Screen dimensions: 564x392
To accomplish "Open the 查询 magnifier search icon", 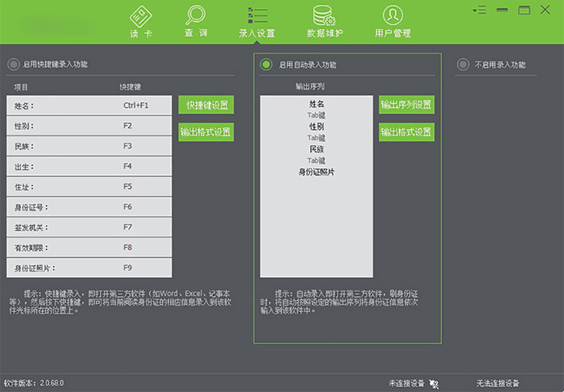I will coord(196,16).
